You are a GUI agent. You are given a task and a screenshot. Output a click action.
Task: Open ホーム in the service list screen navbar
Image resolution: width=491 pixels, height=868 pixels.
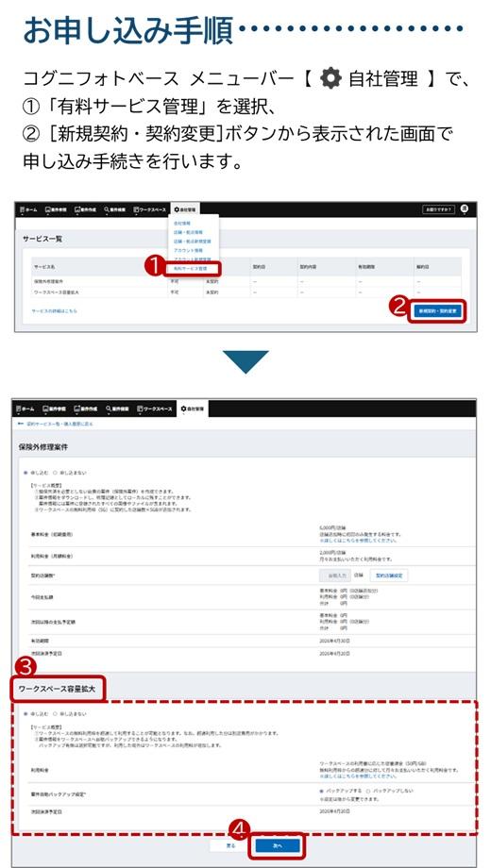pyautogui.click(x=30, y=209)
